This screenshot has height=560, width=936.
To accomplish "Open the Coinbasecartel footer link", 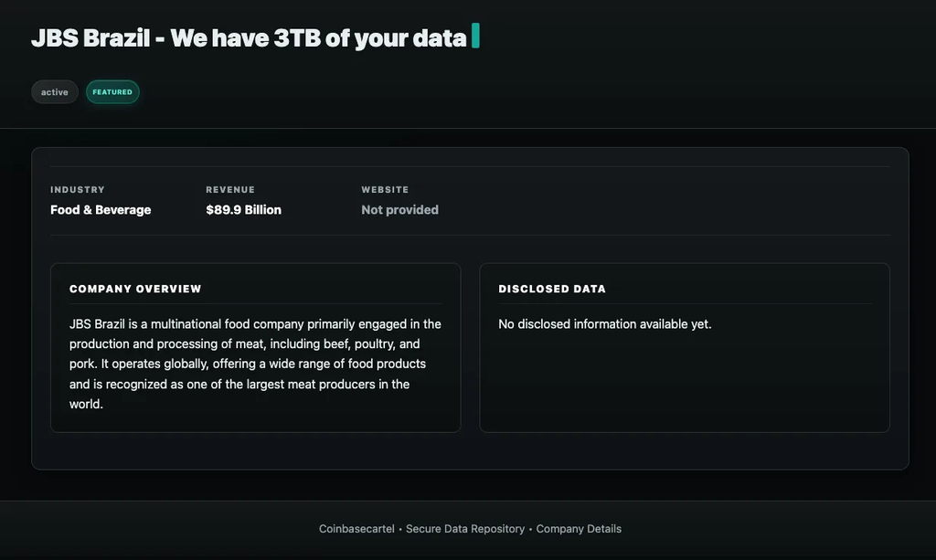I will [x=356, y=528].
